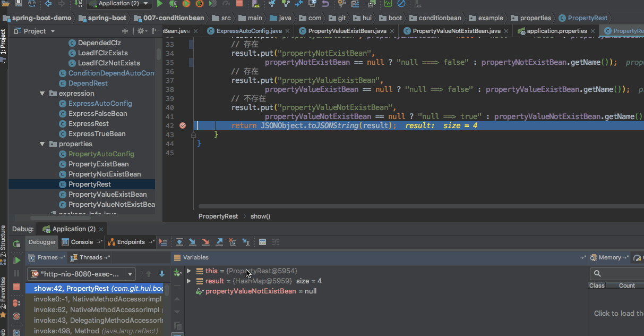This screenshot has width=644, height=336.
Task: Click the Step Over icon in debugger toolbar
Action: click(180, 242)
